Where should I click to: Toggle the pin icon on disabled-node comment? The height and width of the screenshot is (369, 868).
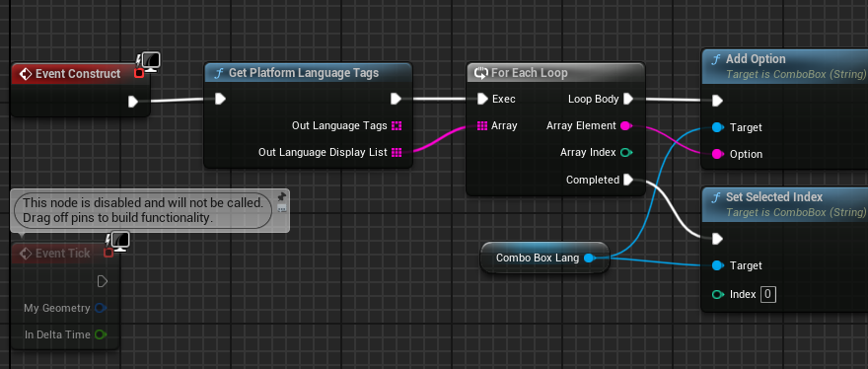pos(281,196)
